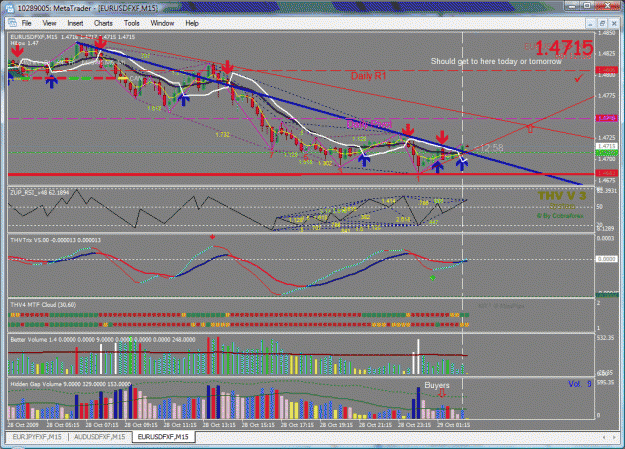625x449 pixels.
Task: Click the chart document icon beside File
Action: coord(12,23)
